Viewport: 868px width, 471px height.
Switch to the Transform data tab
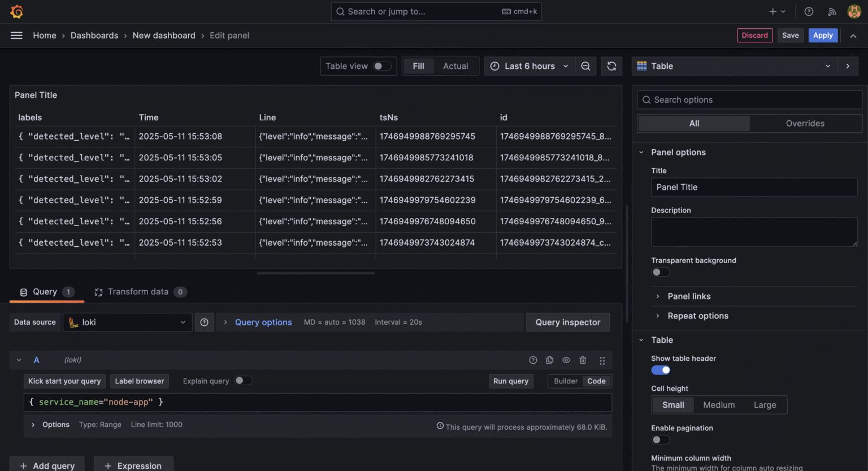(x=140, y=291)
